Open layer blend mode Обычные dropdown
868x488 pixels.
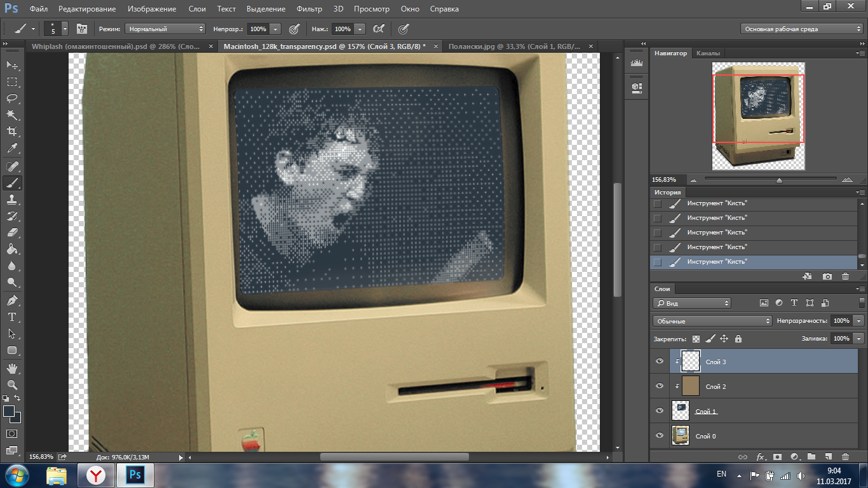pyautogui.click(x=712, y=321)
